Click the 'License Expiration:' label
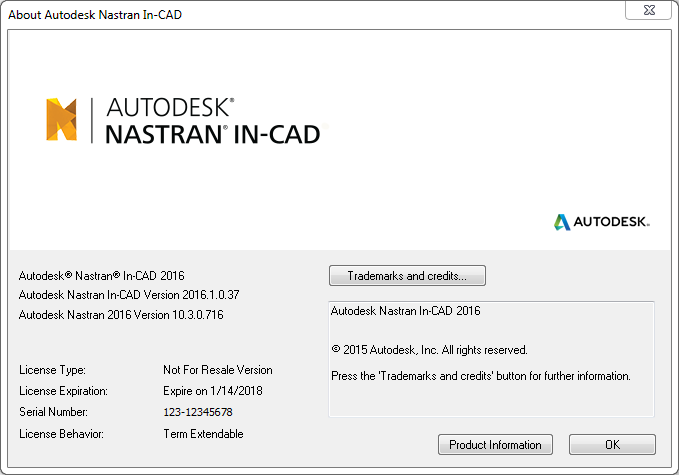Viewport: 679px width, 475px height. point(63,391)
